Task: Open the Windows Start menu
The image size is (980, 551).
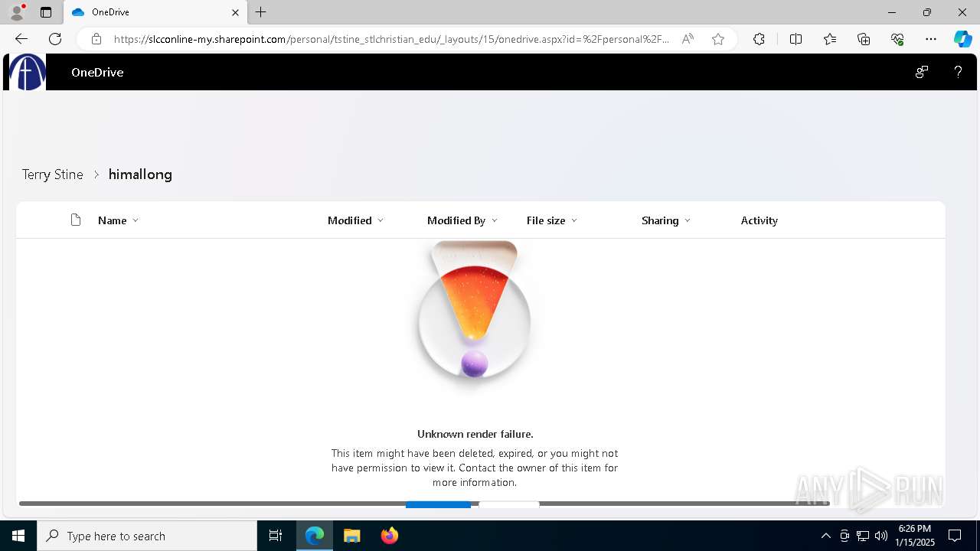Action: click(18, 536)
